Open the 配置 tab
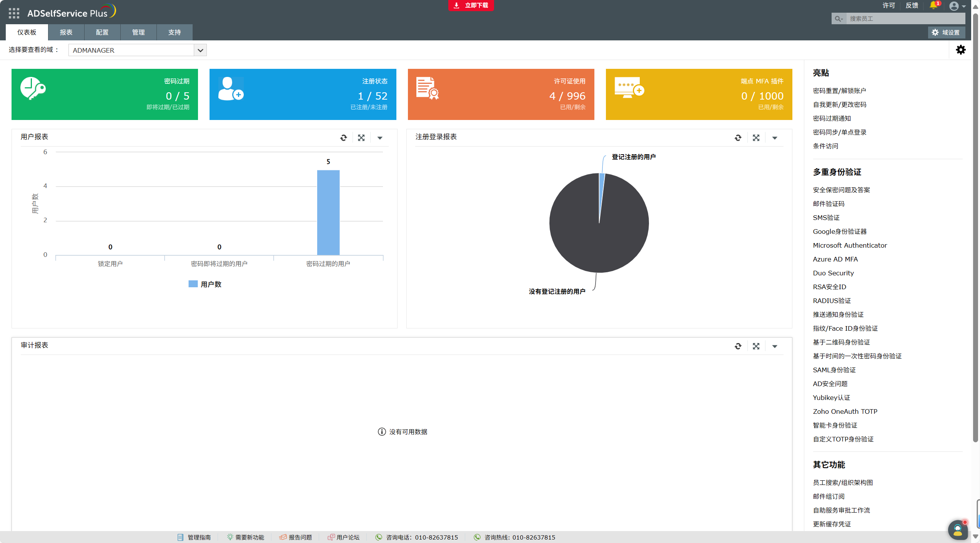 click(x=102, y=32)
